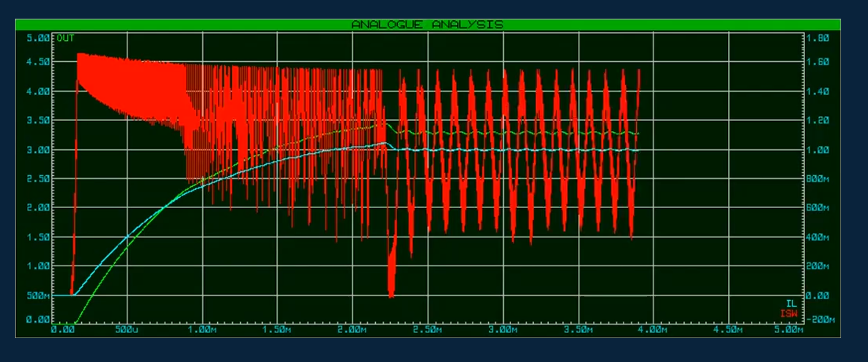This screenshot has height=362, width=868.
Task: Click the 3.00 left axis value
Action: click(38, 150)
